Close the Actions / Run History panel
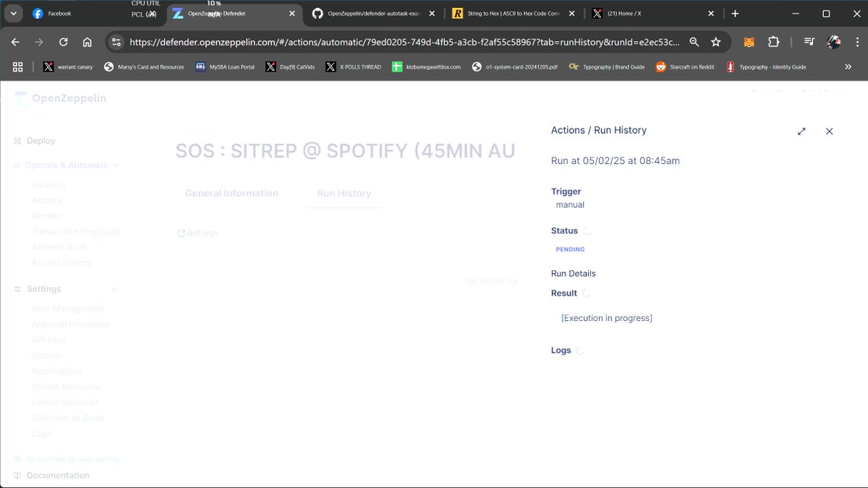Viewport: 868px width, 488px height. coord(830,132)
